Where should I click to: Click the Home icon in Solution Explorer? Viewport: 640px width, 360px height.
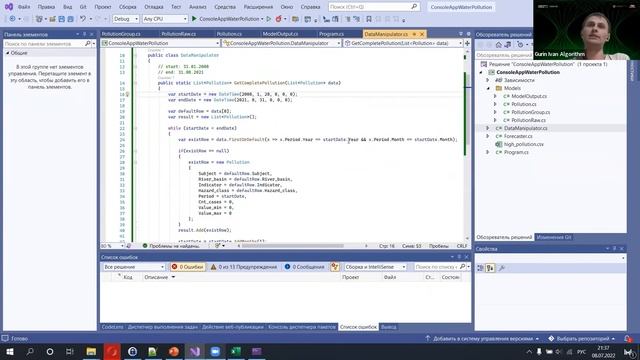pyautogui.click(x=498, y=44)
